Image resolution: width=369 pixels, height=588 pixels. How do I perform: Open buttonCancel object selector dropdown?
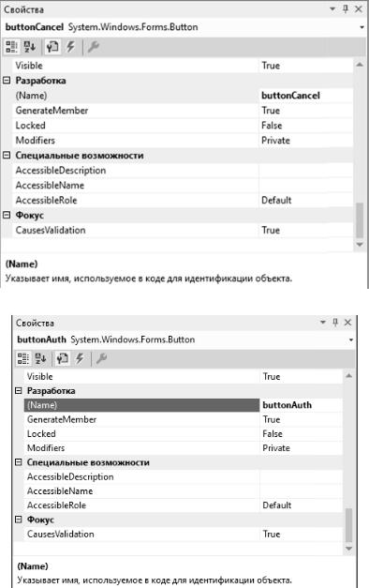coord(362,27)
